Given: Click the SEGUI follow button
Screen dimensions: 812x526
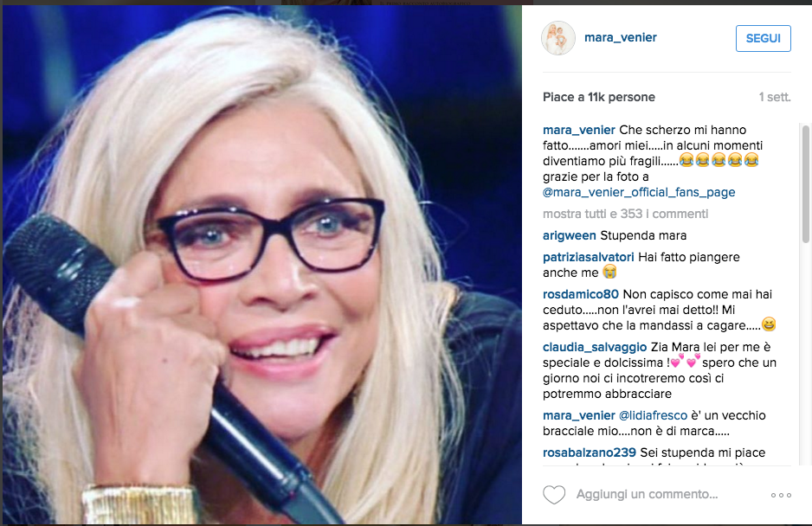Looking at the screenshot, I should (763, 38).
